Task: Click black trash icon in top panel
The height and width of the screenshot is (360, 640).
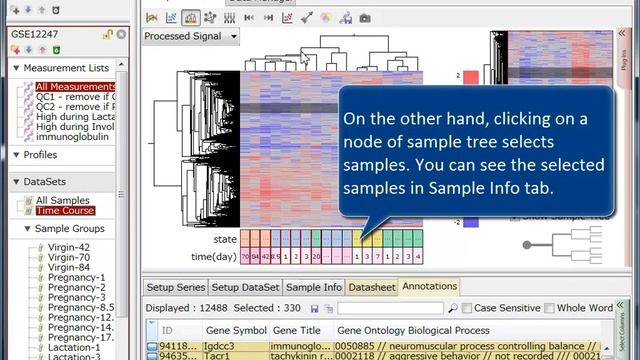Action: 56,10
